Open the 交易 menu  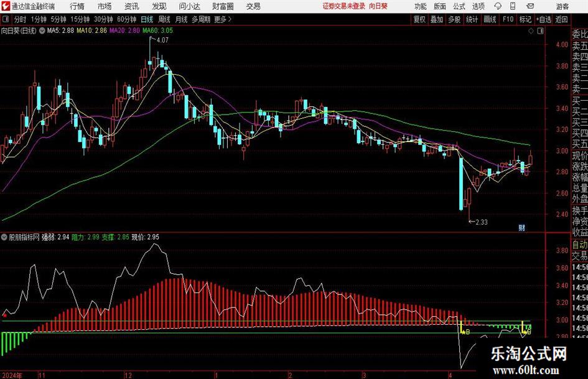pyautogui.click(x=253, y=6)
